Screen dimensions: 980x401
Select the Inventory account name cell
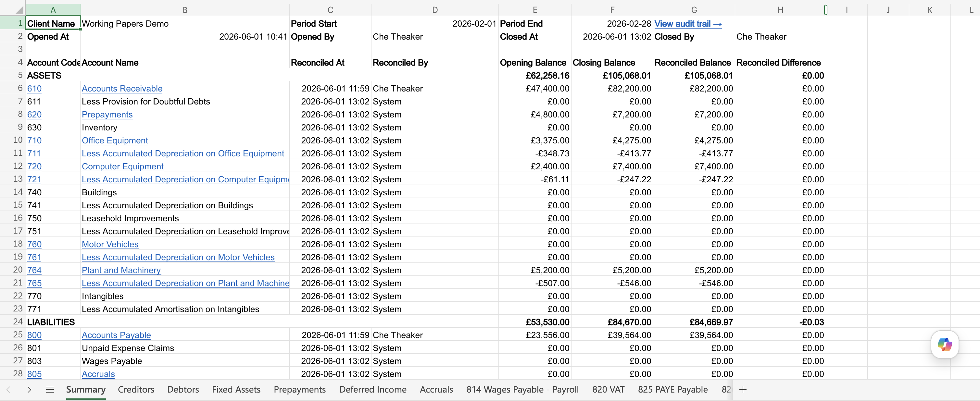[185, 127]
